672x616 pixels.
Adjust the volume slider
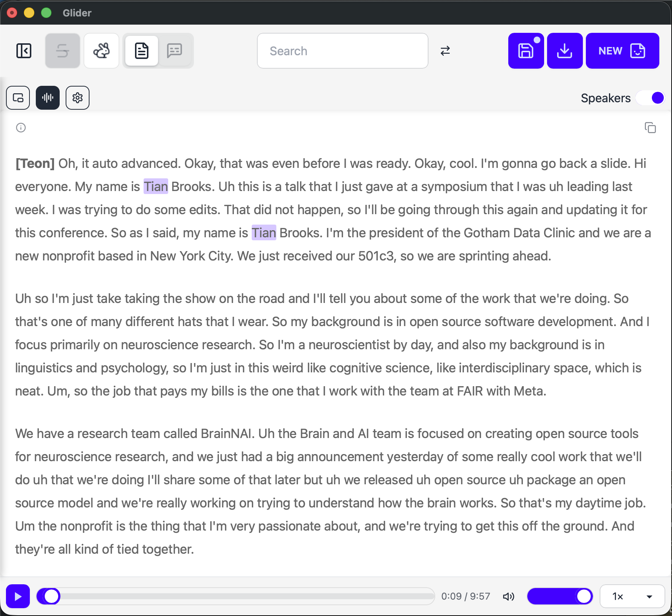pyautogui.click(x=560, y=596)
